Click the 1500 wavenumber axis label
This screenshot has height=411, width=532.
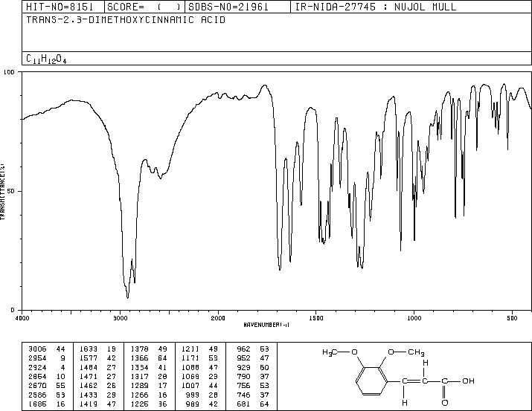pyautogui.click(x=316, y=318)
